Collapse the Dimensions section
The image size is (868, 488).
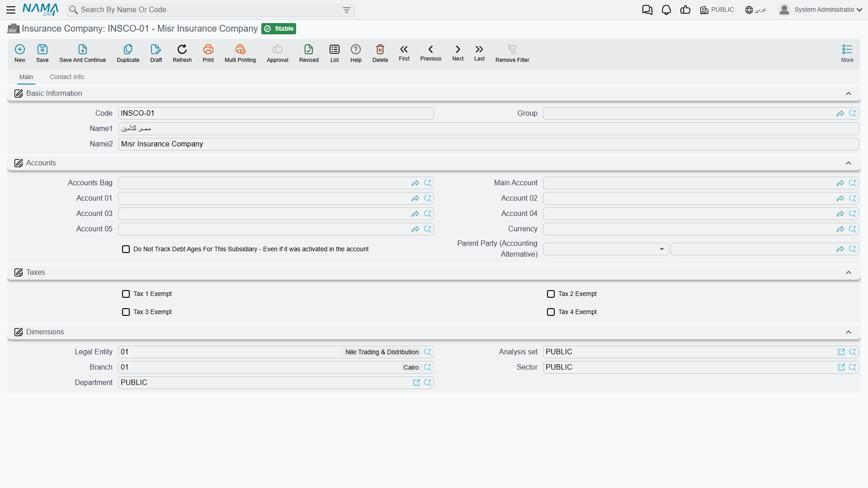pyautogui.click(x=849, y=332)
